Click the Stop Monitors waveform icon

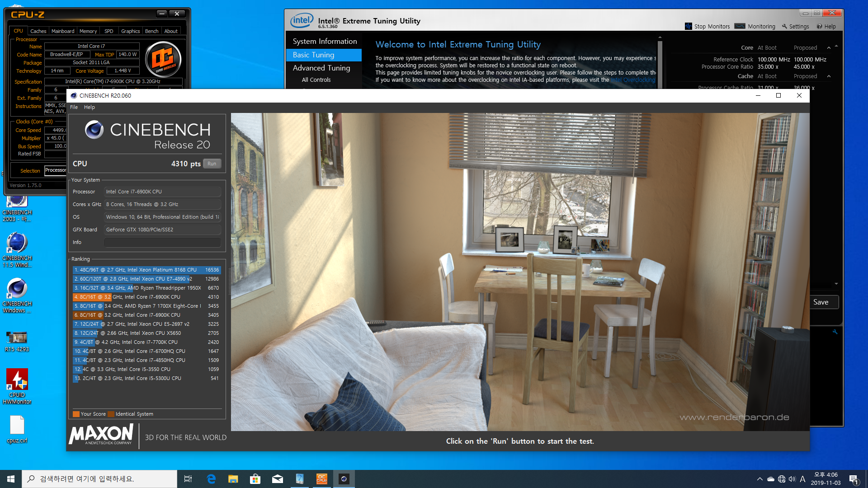[688, 26]
